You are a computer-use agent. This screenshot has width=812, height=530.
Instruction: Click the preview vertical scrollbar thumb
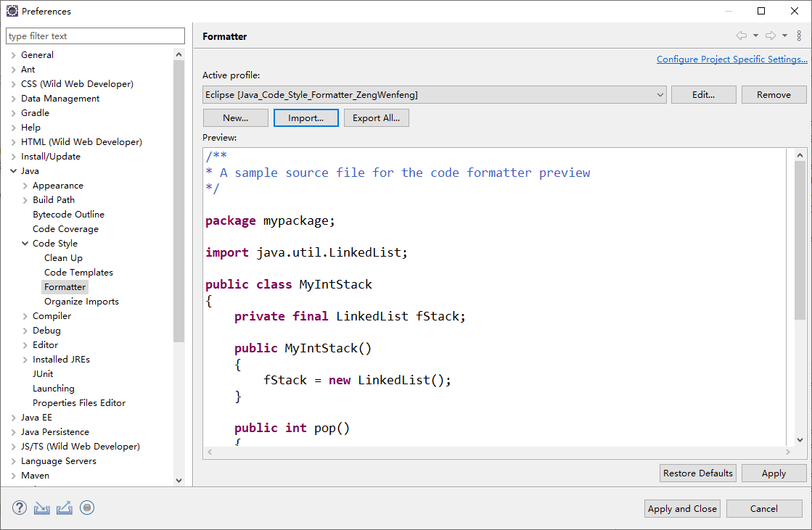click(x=800, y=240)
